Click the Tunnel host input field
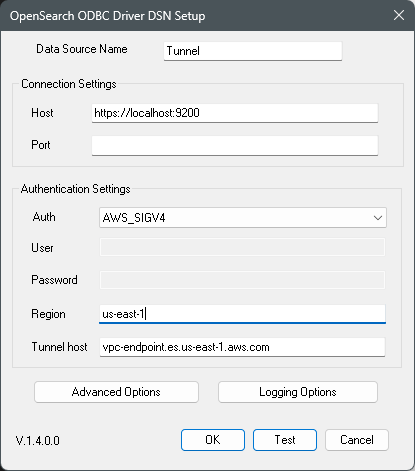 [x=242, y=347]
